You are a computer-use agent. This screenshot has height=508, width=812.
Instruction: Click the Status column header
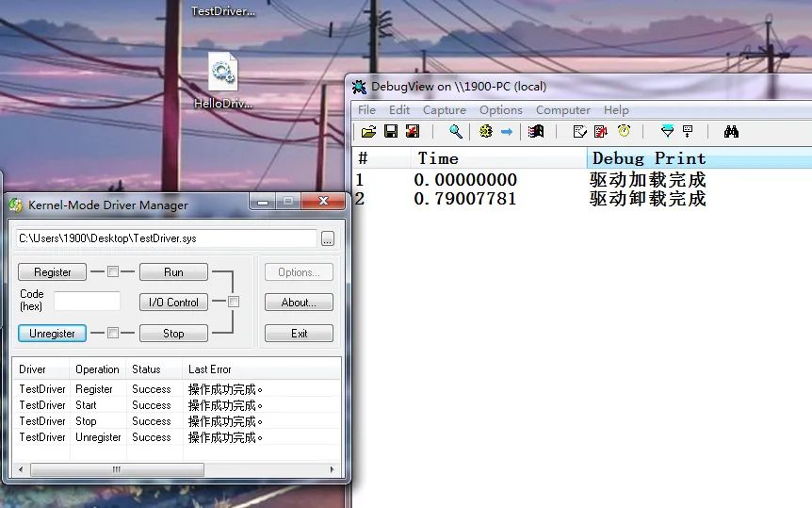coord(154,369)
